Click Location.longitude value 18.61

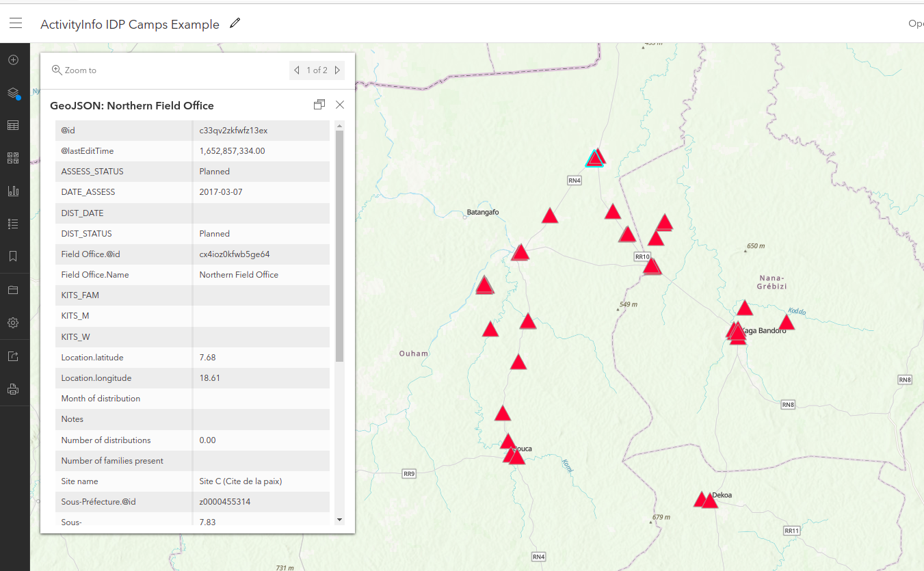click(x=209, y=378)
